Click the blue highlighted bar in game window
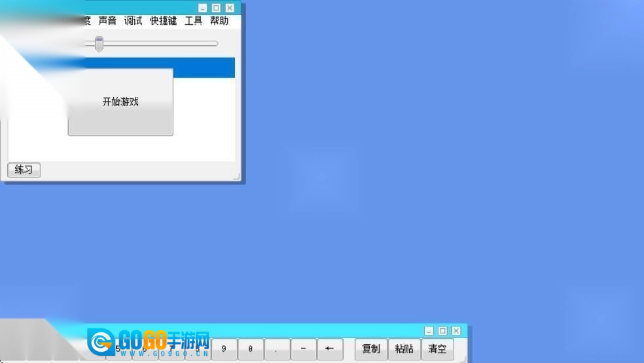The image size is (644, 363). tap(195, 68)
